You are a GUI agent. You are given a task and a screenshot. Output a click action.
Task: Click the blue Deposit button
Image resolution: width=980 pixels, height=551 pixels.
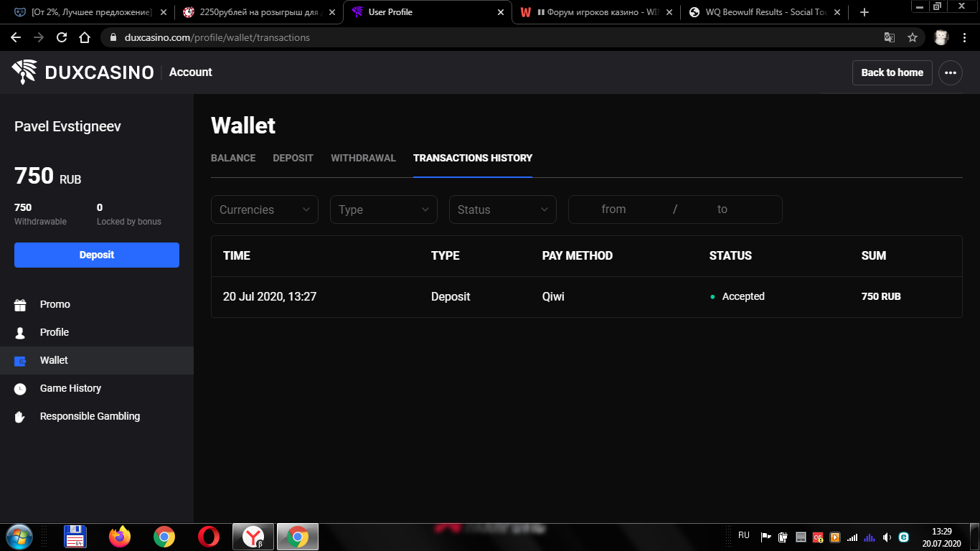click(x=97, y=255)
